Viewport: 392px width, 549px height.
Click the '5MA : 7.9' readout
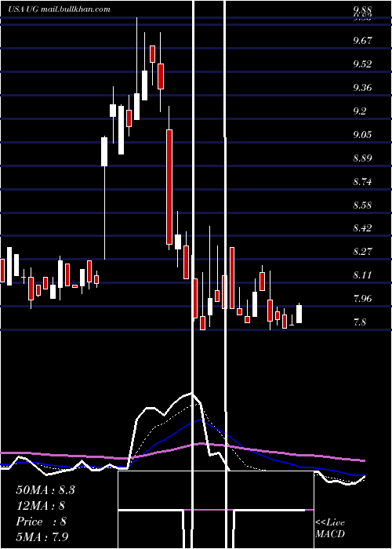click(x=42, y=536)
